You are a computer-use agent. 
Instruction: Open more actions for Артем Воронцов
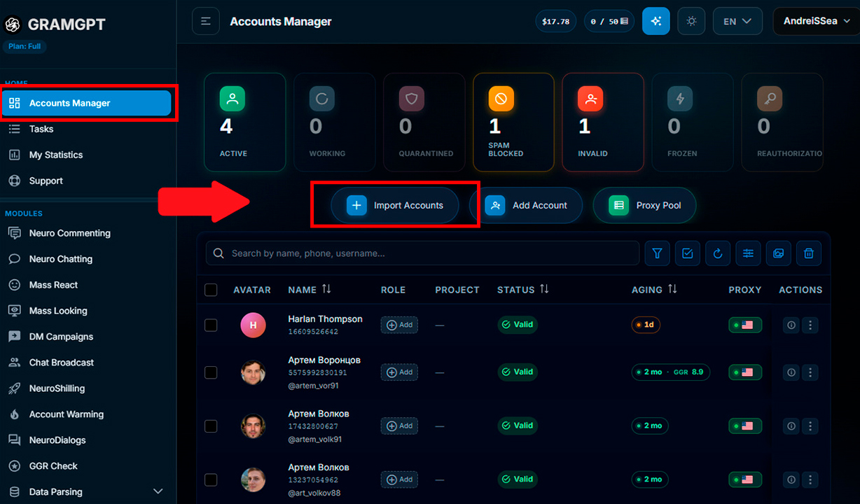tap(810, 372)
